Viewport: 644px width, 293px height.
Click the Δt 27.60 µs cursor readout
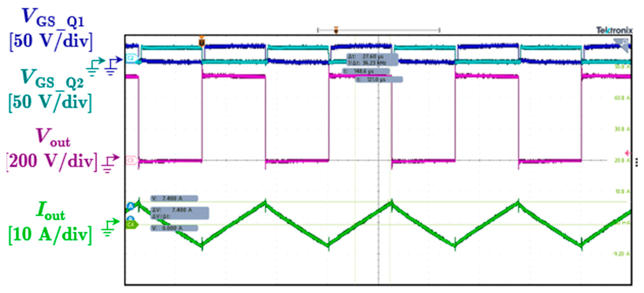(x=372, y=60)
